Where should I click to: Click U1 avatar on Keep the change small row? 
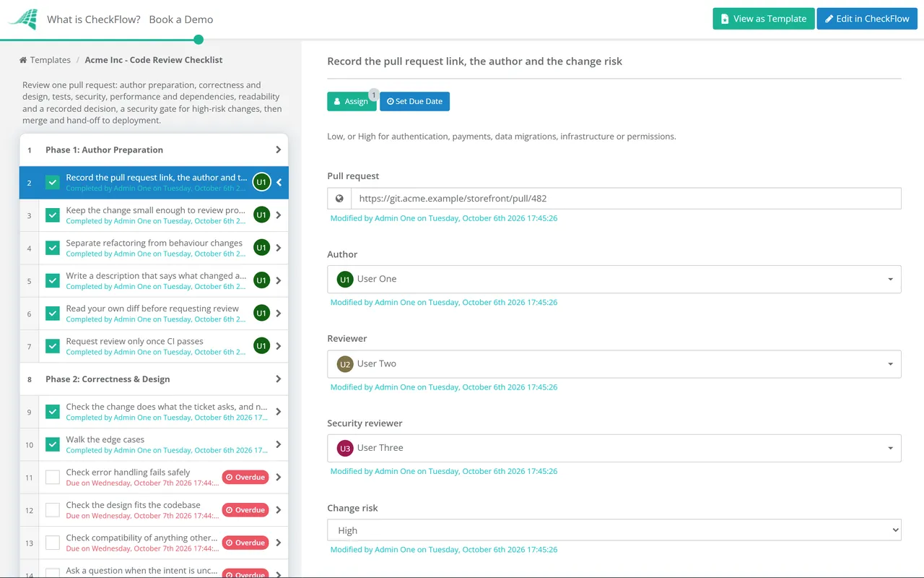click(x=261, y=215)
